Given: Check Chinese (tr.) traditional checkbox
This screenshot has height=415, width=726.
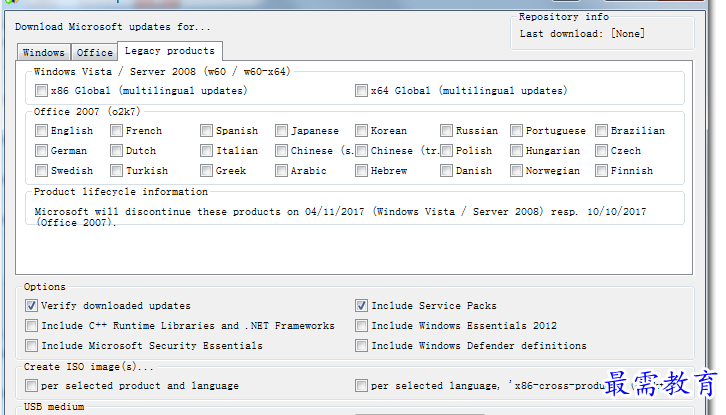Looking at the screenshot, I should coord(361,151).
